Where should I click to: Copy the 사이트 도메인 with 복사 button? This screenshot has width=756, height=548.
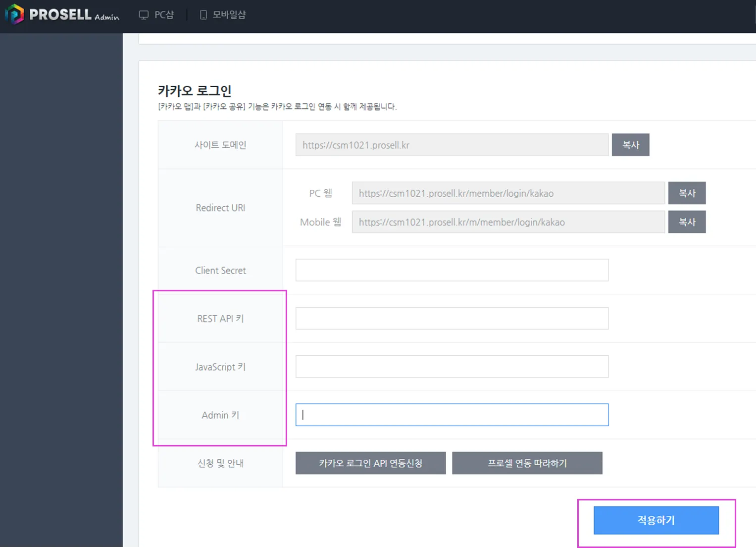(x=630, y=145)
